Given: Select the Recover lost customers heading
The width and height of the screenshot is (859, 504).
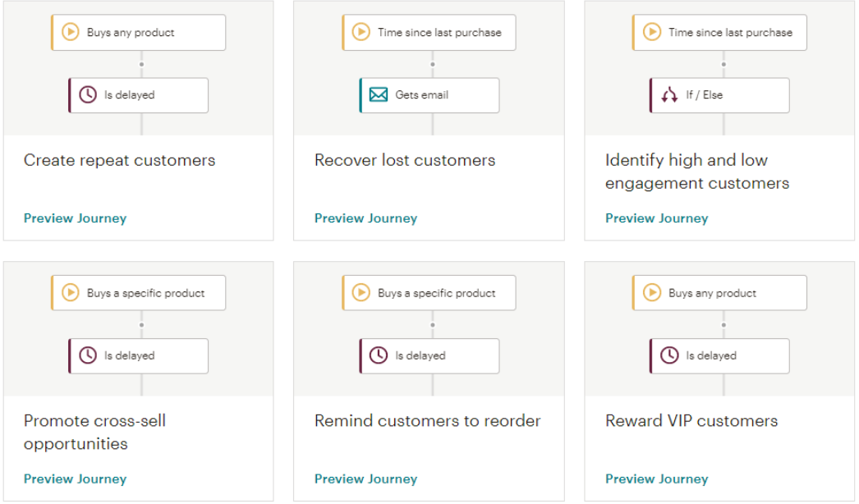Looking at the screenshot, I should [405, 160].
